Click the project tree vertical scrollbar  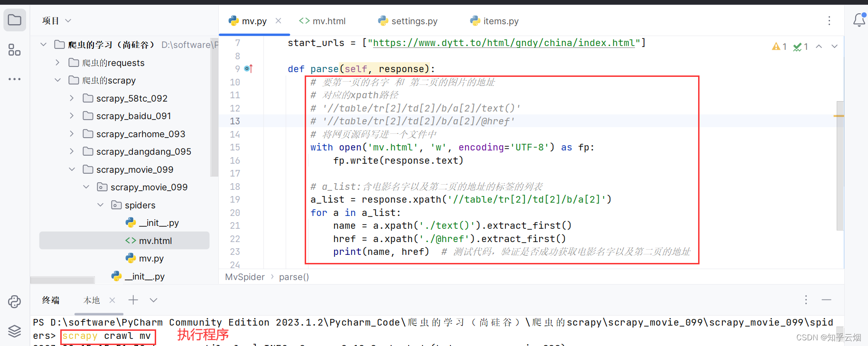click(x=214, y=107)
